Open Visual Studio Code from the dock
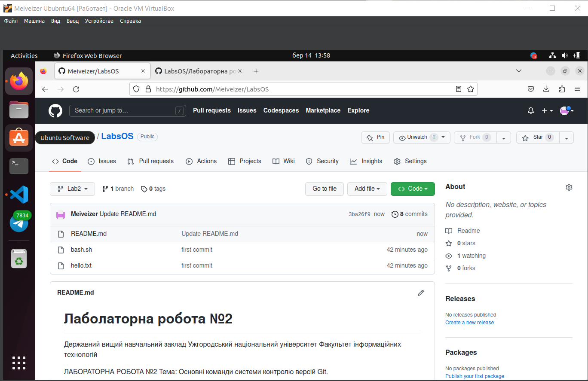This screenshot has height=381, width=588. click(19, 195)
